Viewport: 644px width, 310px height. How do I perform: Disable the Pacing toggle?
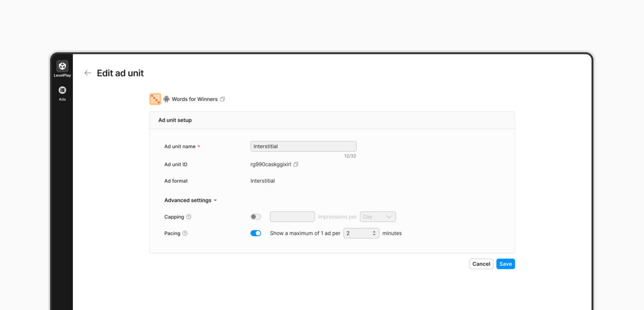pos(256,233)
